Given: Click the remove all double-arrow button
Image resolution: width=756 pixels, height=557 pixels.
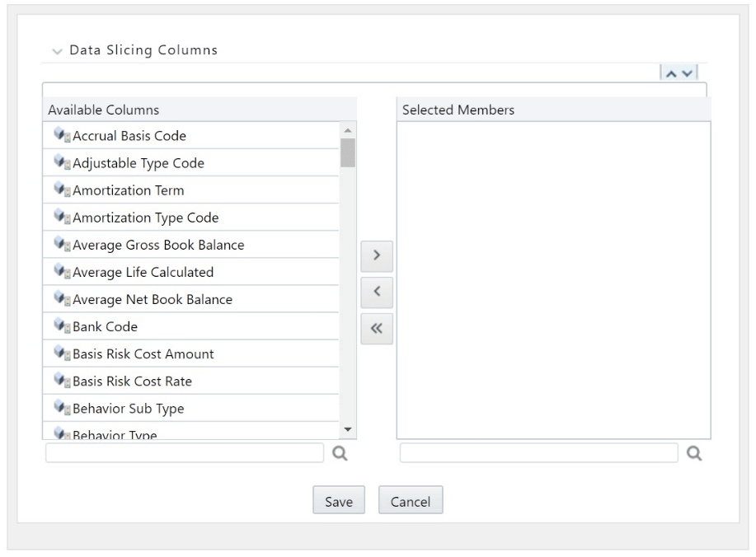Looking at the screenshot, I should coord(377,328).
